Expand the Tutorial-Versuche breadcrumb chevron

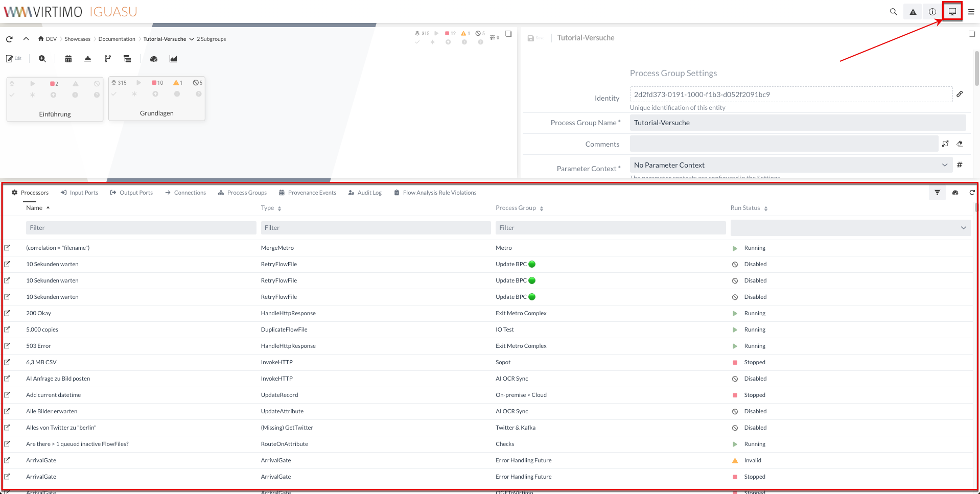192,39
